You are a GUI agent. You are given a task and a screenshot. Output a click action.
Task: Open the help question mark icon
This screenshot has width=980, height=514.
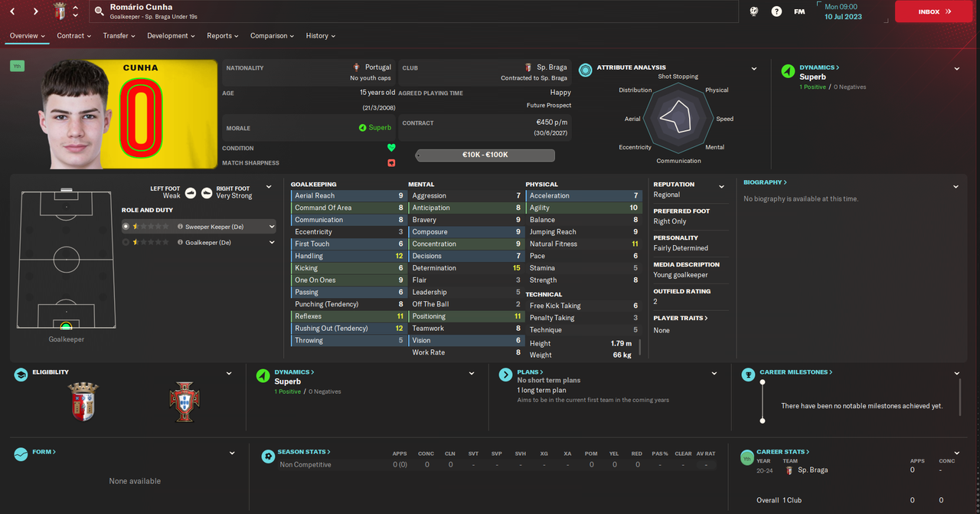(x=776, y=11)
